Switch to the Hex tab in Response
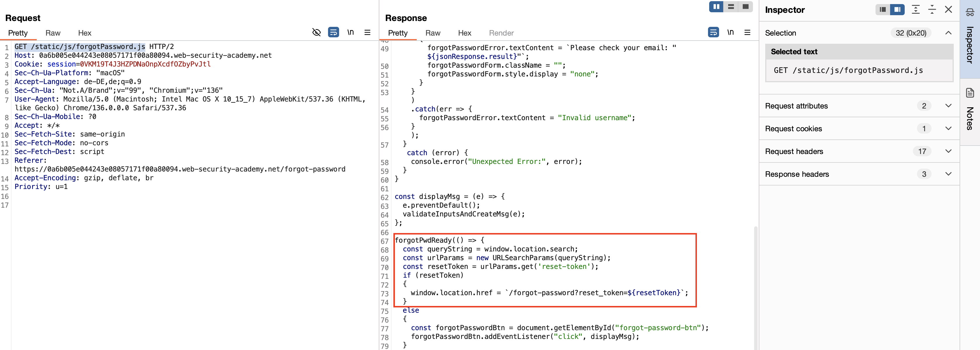This screenshot has width=980, height=350. pos(464,33)
